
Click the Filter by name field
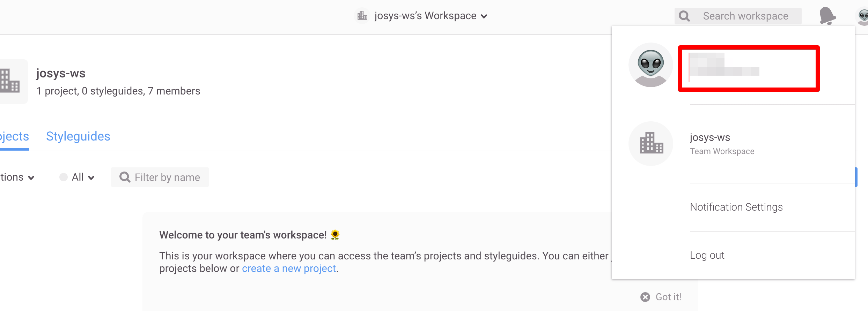click(x=167, y=177)
